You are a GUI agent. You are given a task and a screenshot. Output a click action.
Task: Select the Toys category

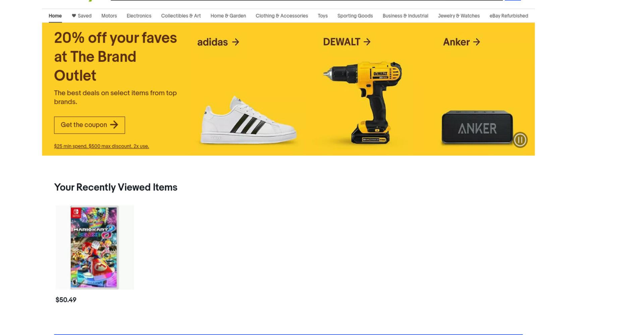[x=323, y=16]
